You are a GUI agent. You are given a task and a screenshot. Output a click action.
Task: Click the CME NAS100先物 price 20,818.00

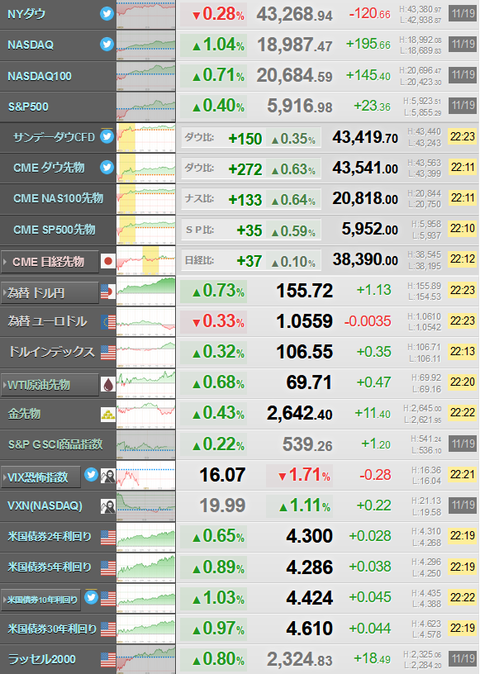[365, 199]
